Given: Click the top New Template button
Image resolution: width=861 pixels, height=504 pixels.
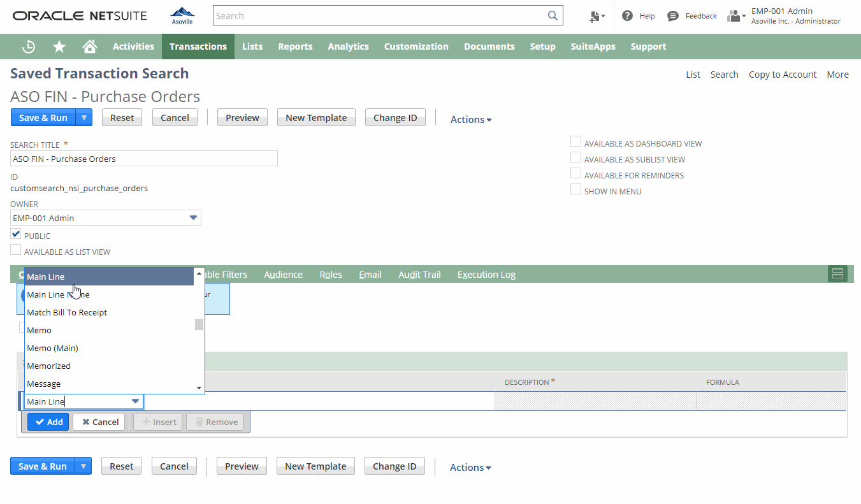Looking at the screenshot, I should pyautogui.click(x=316, y=117).
